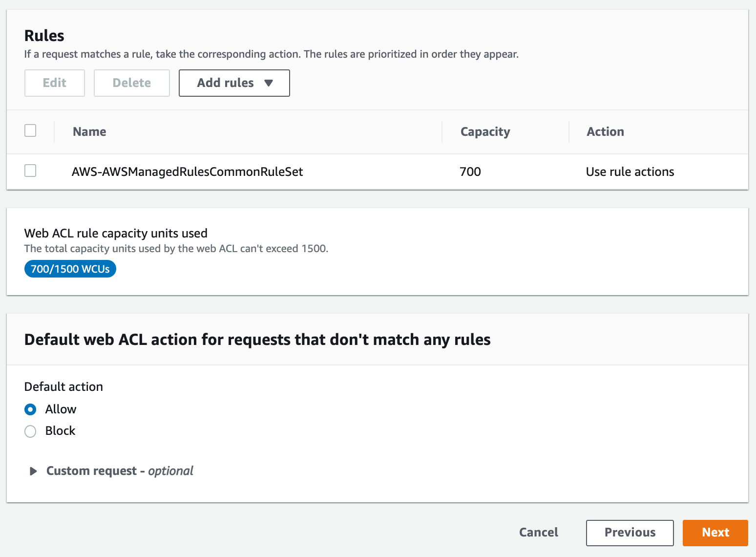This screenshot has width=756, height=557.
Task: Check the AWSManagedRulesCommonRuleSet row checkbox
Action: (x=30, y=171)
